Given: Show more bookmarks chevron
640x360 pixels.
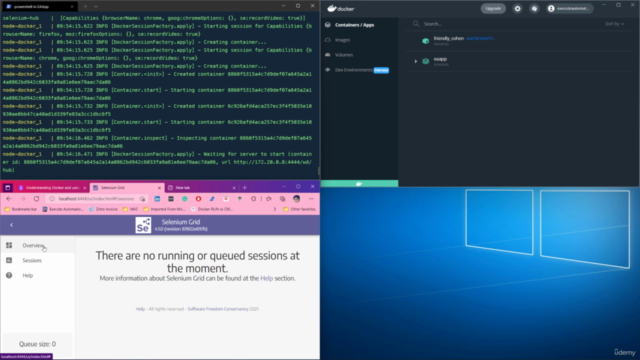Looking at the screenshot, I should [275, 209].
